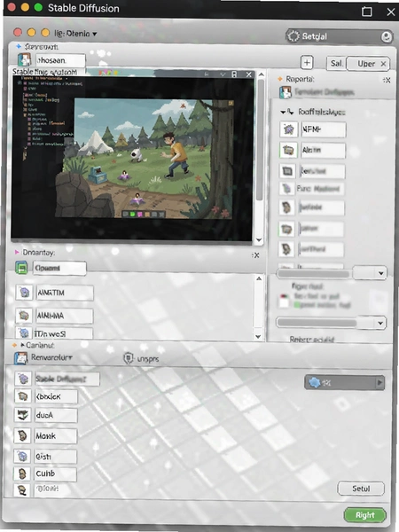Click the icon beside the Cisti field
The width and height of the screenshot is (399, 532).
click(x=22, y=457)
